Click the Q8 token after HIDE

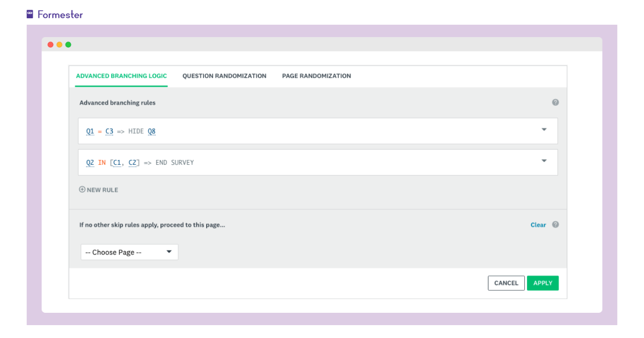tap(151, 130)
